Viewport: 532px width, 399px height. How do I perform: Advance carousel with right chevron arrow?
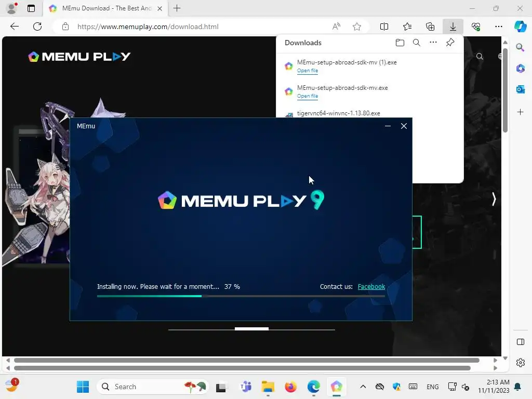494,199
